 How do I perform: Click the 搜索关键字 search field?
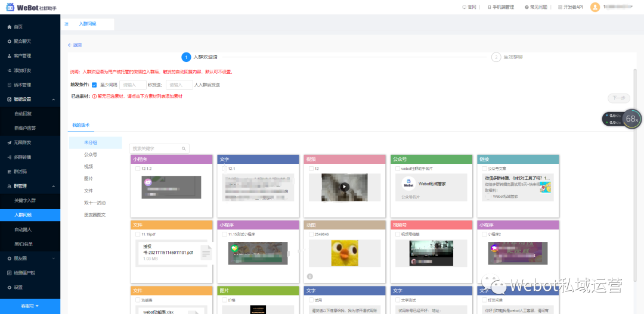tap(159, 148)
